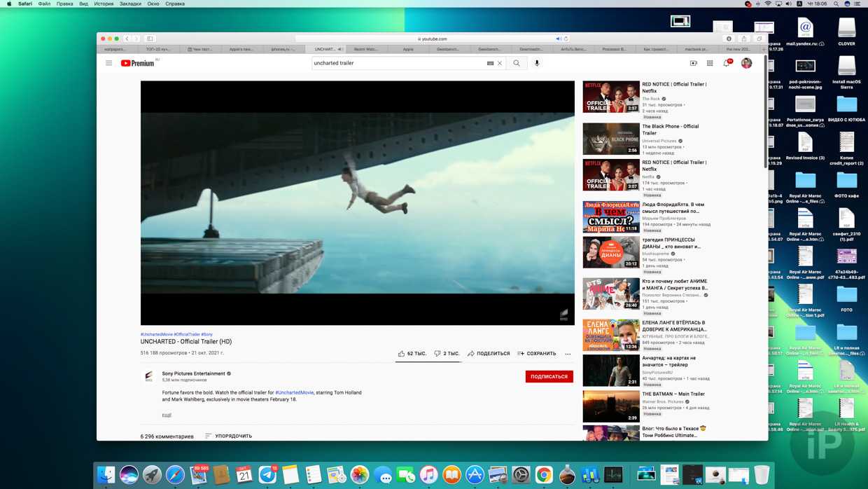
Task: Click the 'ПОДЕЛИТЬСЯ' share button
Action: coord(489,354)
